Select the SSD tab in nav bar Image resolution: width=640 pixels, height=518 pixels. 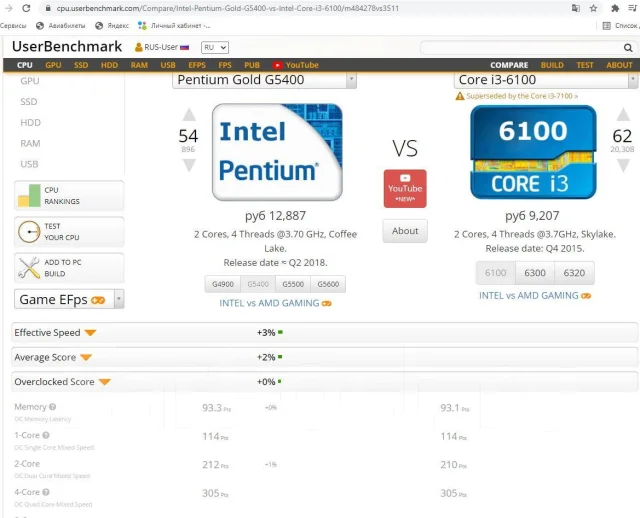click(x=81, y=65)
